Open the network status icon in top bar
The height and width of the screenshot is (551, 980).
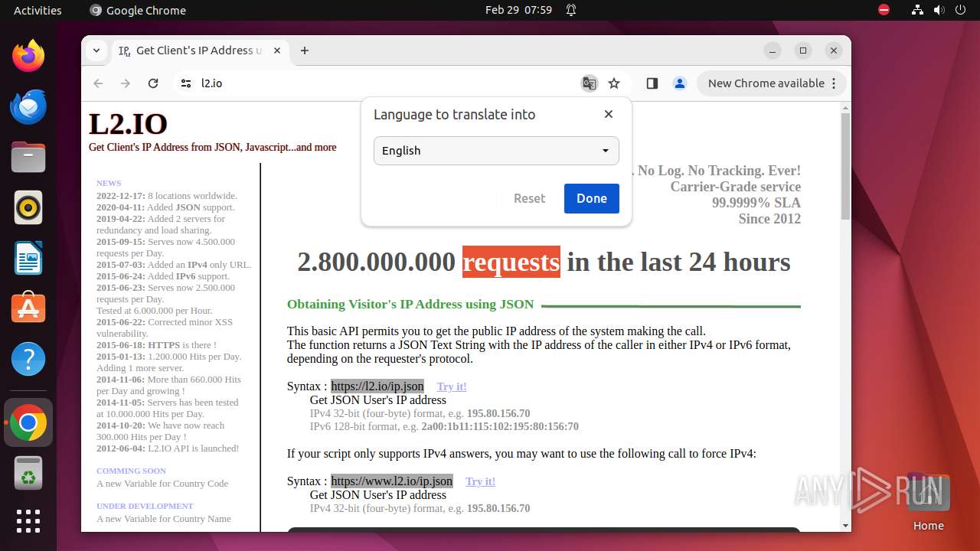917,10
